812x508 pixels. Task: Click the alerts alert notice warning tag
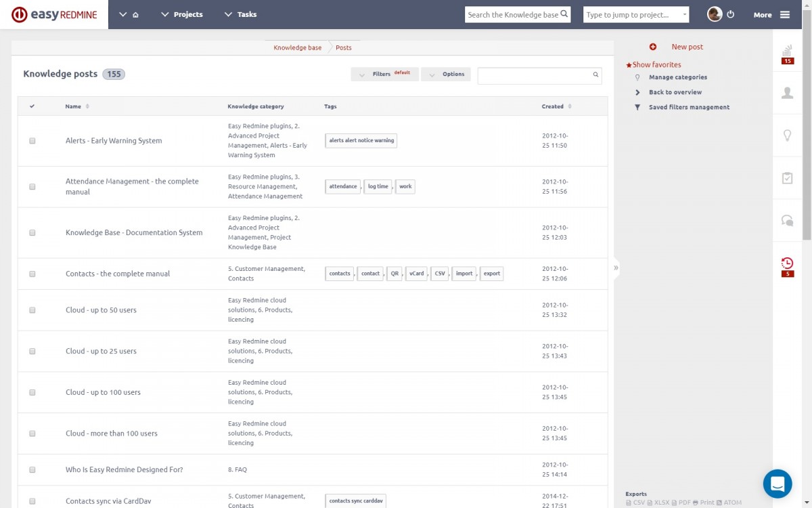[361, 140]
